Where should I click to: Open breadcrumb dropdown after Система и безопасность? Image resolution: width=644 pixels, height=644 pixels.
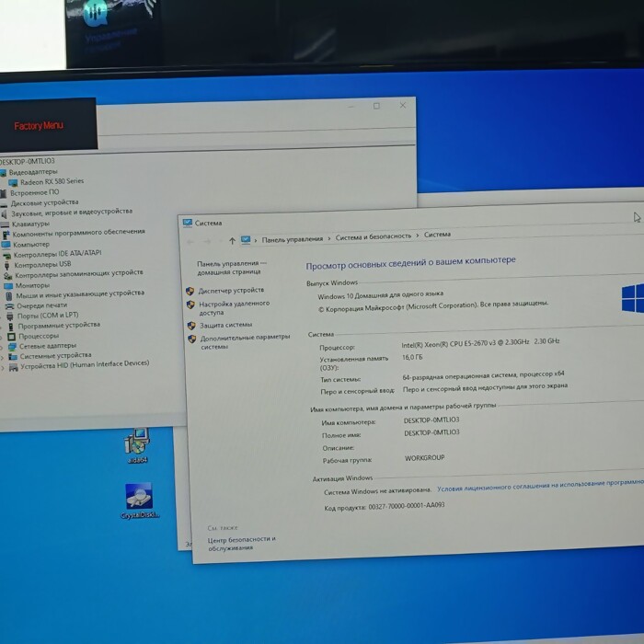pos(418,236)
